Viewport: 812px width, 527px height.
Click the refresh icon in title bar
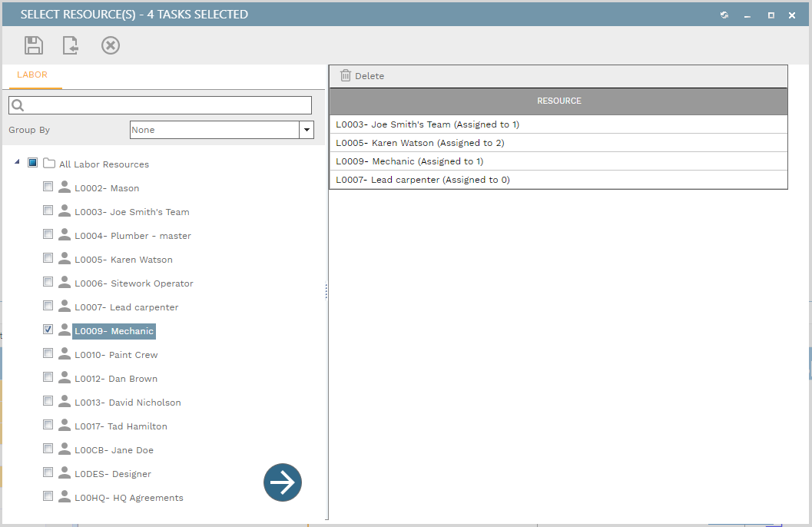(x=724, y=15)
